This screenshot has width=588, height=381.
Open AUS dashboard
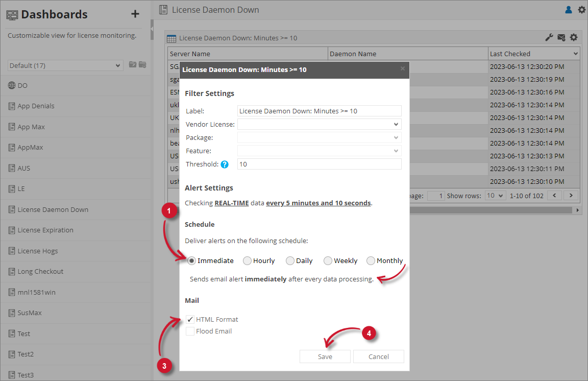point(75,168)
